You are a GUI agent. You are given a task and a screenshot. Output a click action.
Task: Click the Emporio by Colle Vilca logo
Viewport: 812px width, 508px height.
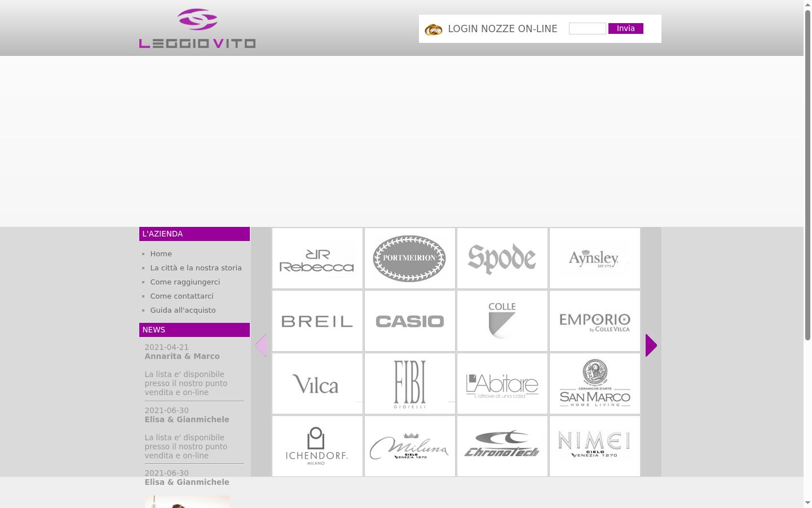[x=595, y=321]
